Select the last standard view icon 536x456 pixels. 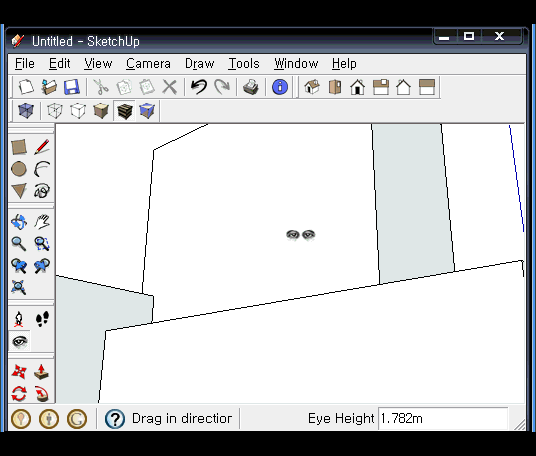click(427, 87)
